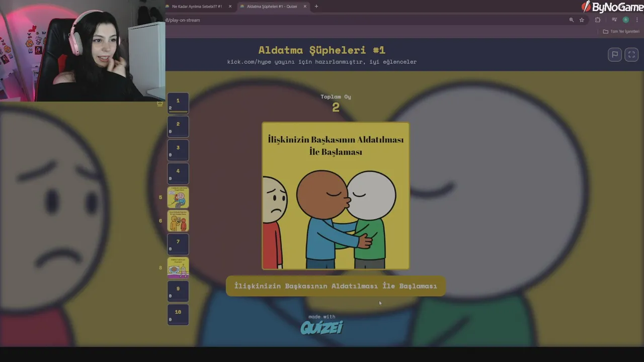Select rank slot 4 in the sidebar
The width and height of the screenshot is (644, 362).
(178, 173)
